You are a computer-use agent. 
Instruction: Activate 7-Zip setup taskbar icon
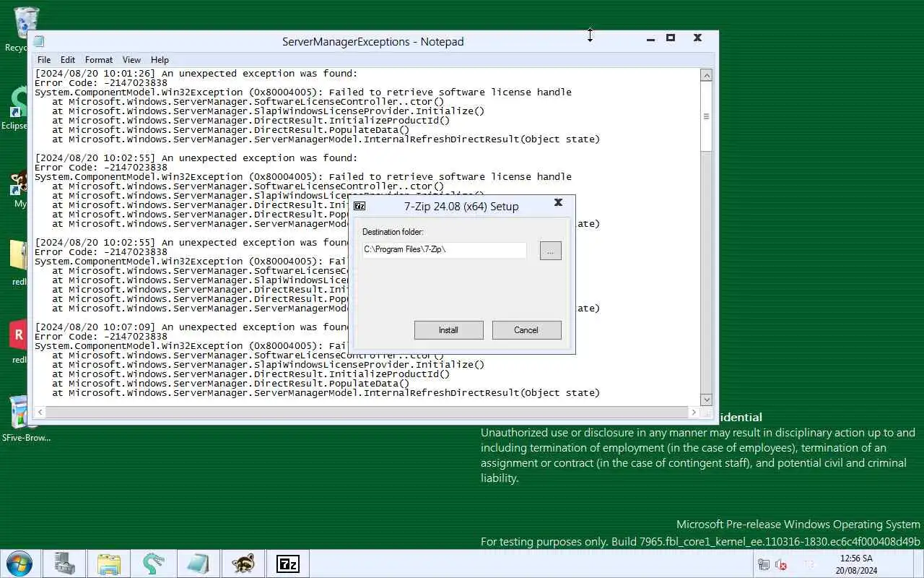pos(288,564)
